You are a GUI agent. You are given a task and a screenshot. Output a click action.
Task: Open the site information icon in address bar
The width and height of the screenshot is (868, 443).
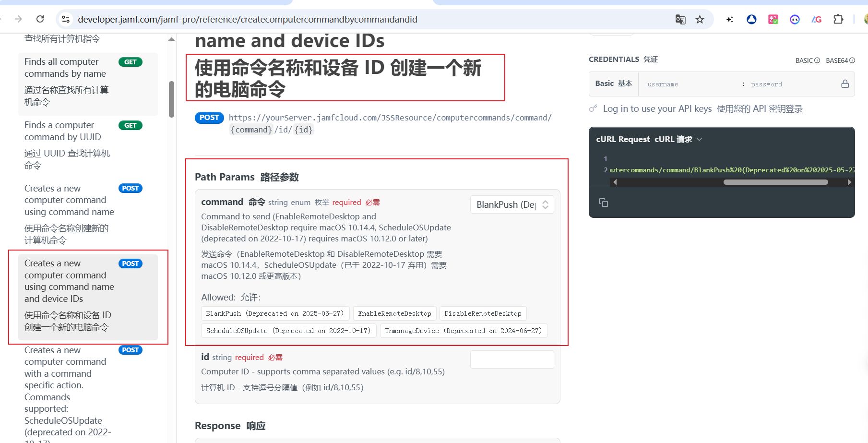click(66, 19)
